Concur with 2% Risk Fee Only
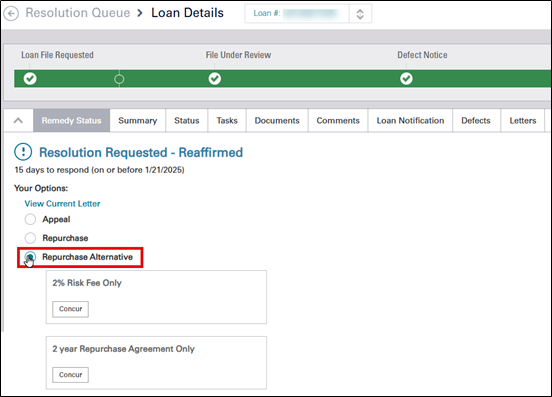The height and width of the screenshot is (397, 552). click(x=70, y=309)
